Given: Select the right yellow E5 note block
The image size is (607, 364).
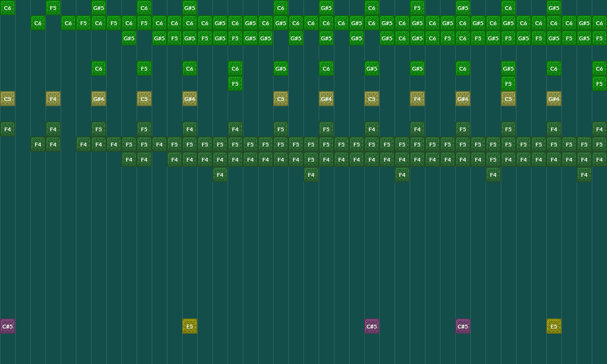Looking at the screenshot, I should coord(554,326).
